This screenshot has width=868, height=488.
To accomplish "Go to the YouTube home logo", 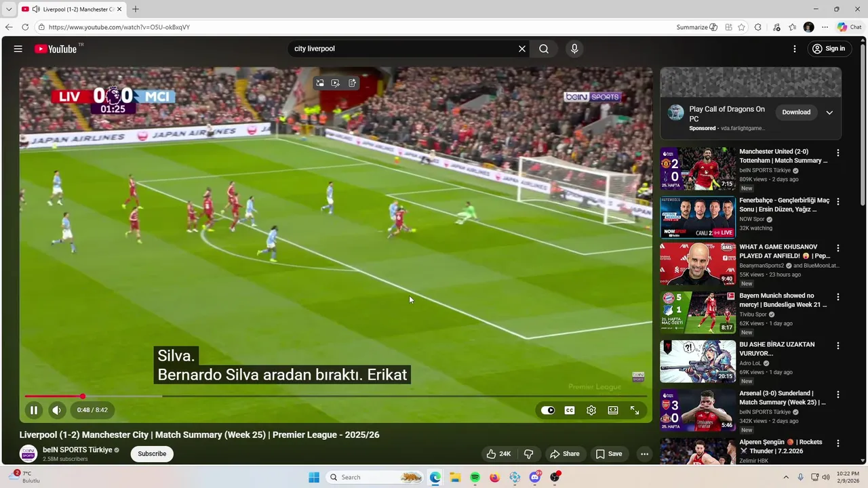I will tap(56, 49).
